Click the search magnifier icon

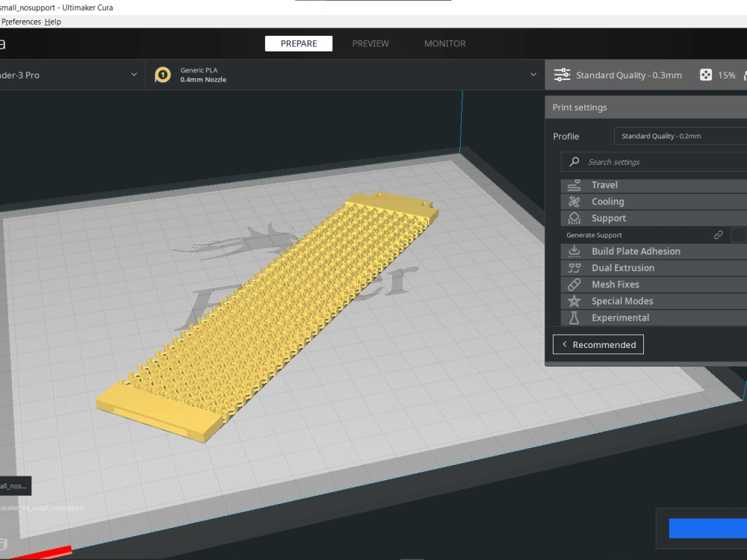click(574, 161)
